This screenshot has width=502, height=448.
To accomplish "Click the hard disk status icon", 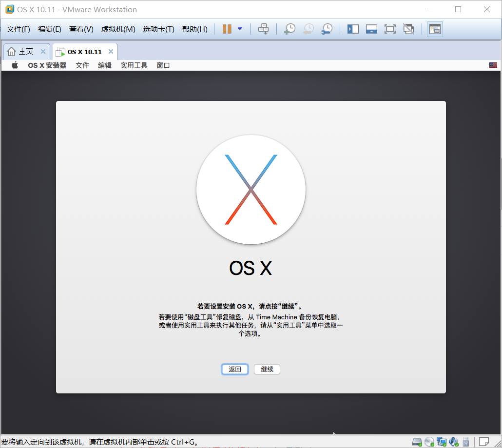I will [x=417, y=442].
